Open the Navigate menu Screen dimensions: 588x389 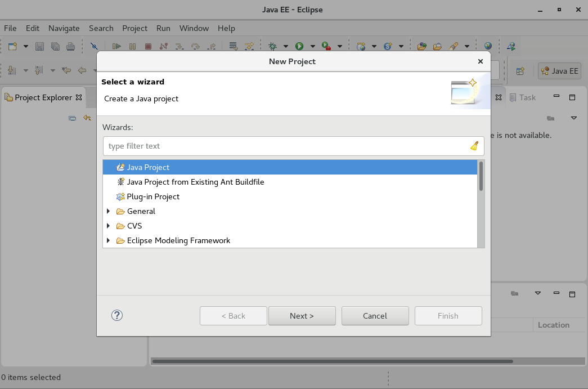tap(64, 28)
